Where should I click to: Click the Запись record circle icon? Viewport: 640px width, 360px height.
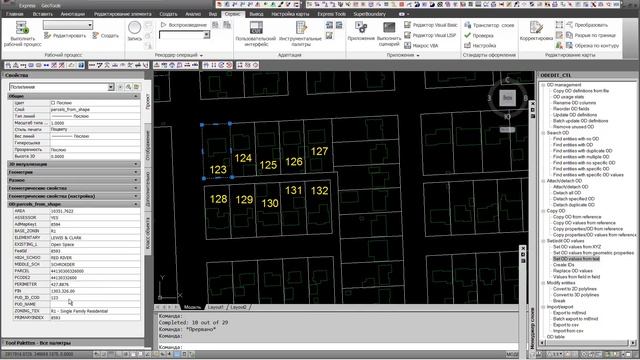coord(134,28)
